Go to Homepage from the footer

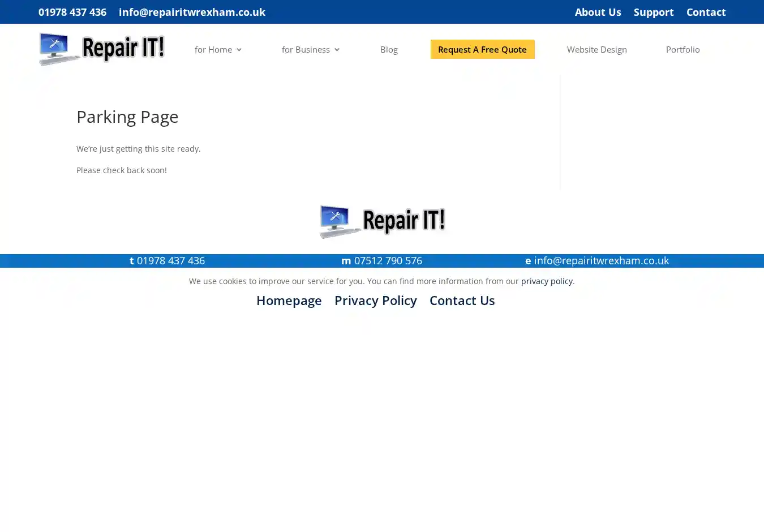289,301
